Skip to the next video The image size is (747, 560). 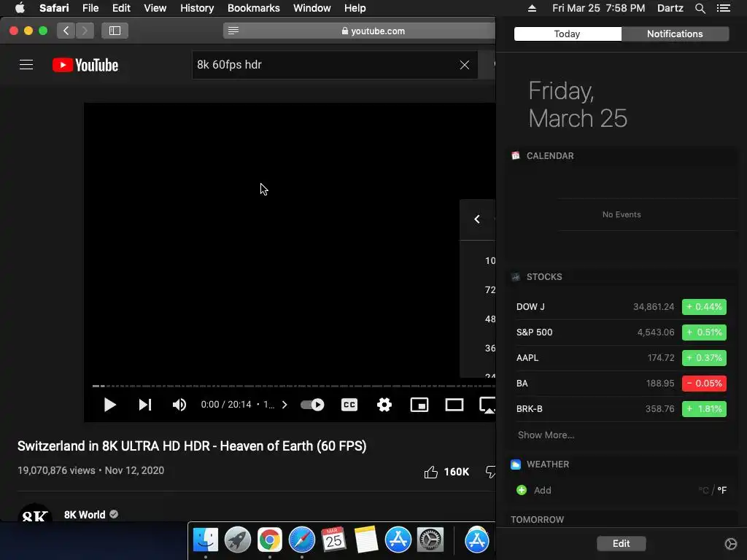[145, 405]
